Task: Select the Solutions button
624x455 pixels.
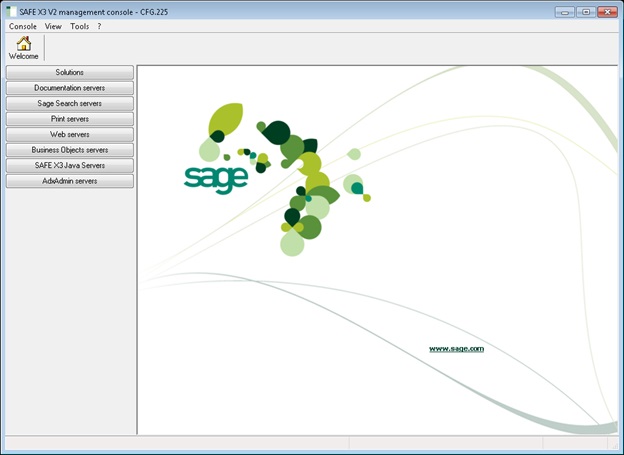Action: 70,72
